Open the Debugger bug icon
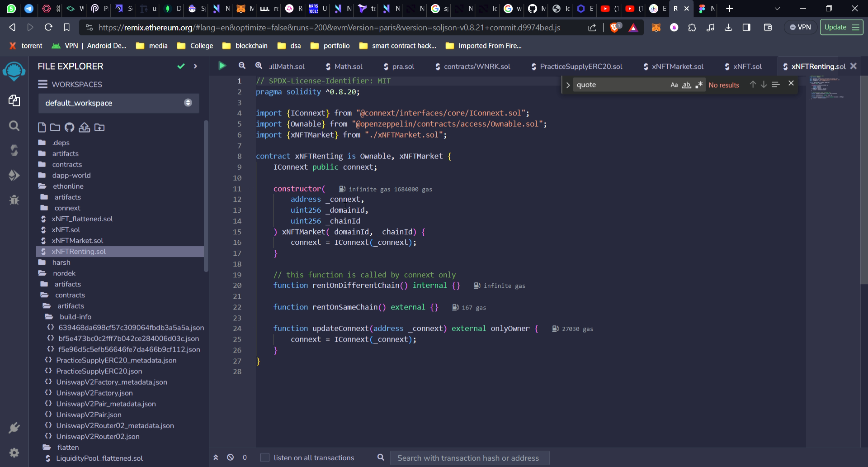The height and width of the screenshot is (467, 868). coord(14,200)
